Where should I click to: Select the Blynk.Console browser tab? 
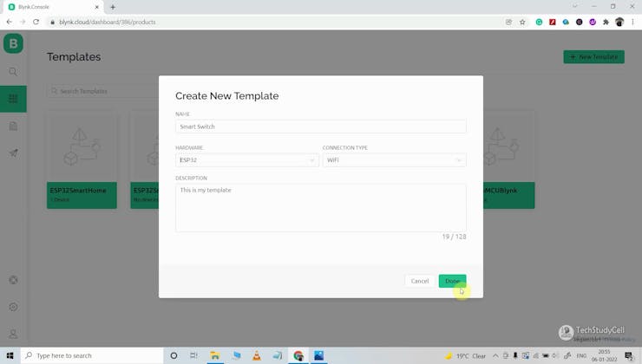point(52,7)
